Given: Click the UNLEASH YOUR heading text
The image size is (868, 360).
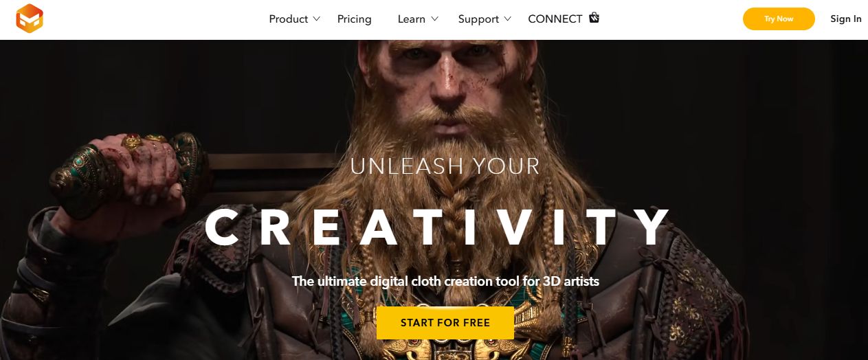Looking at the screenshot, I should point(445,166).
